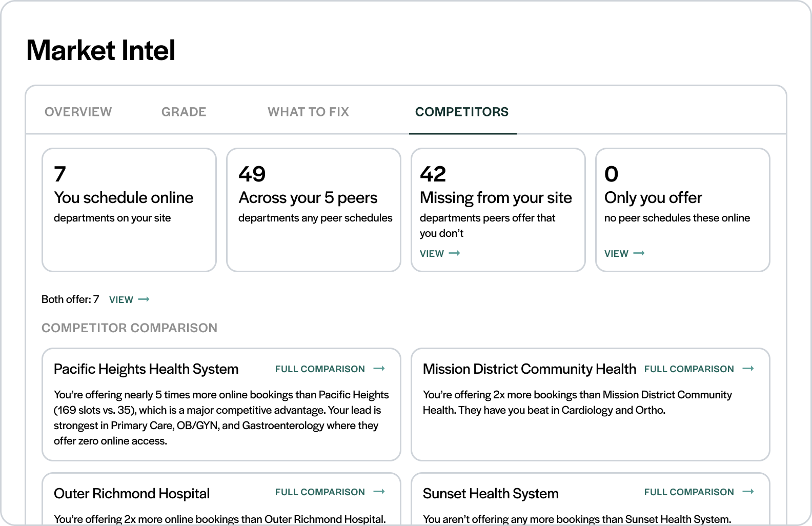Click the "Both offer: 7" label
Screen dimensions: 812x526
(x=70, y=299)
